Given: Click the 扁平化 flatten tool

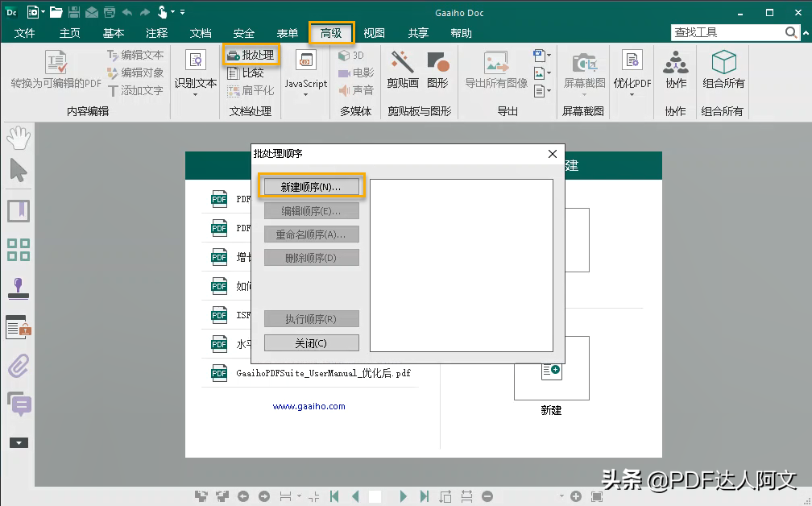Looking at the screenshot, I should pos(251,90).
